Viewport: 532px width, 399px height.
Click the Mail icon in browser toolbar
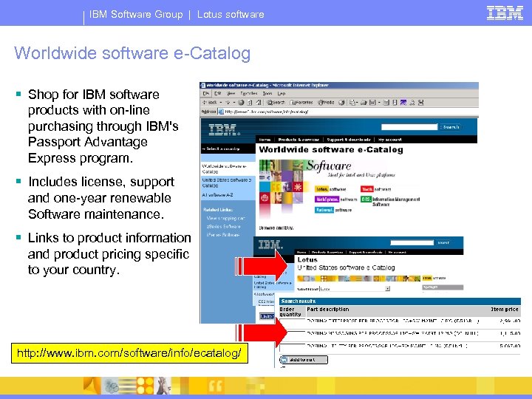[352, 102]
